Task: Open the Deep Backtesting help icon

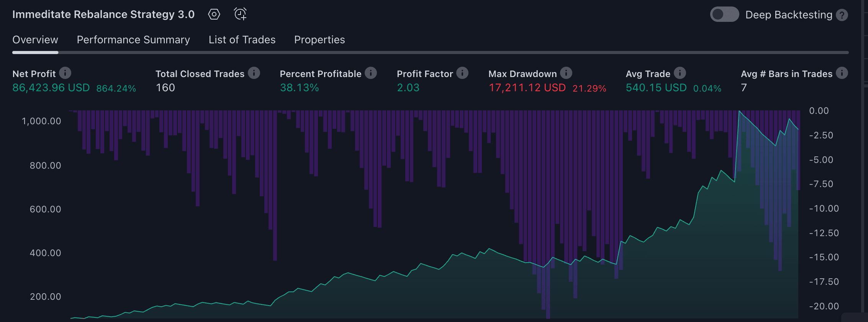Action: click(x=842, y=15)
